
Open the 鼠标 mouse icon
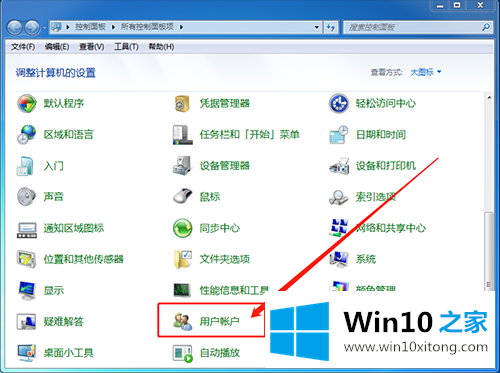coord(182,196)
